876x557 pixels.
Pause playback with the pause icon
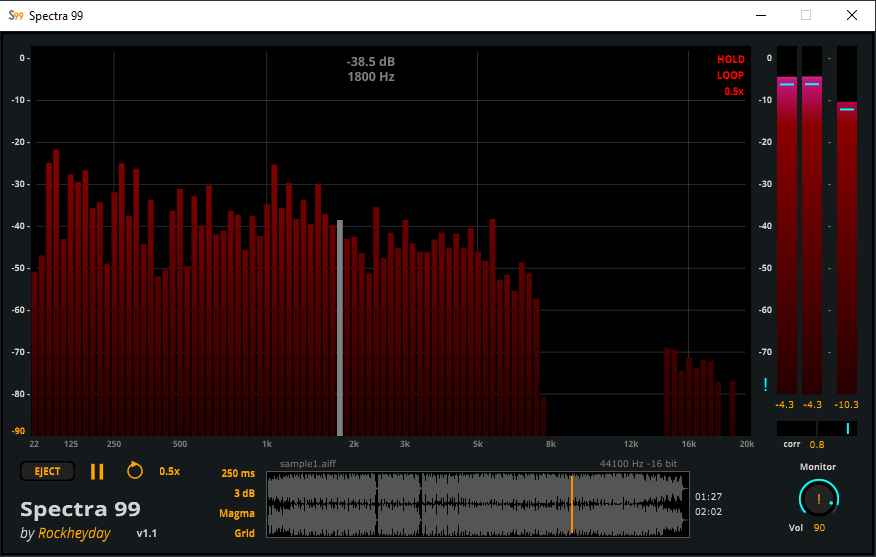[x=97, y=472]
